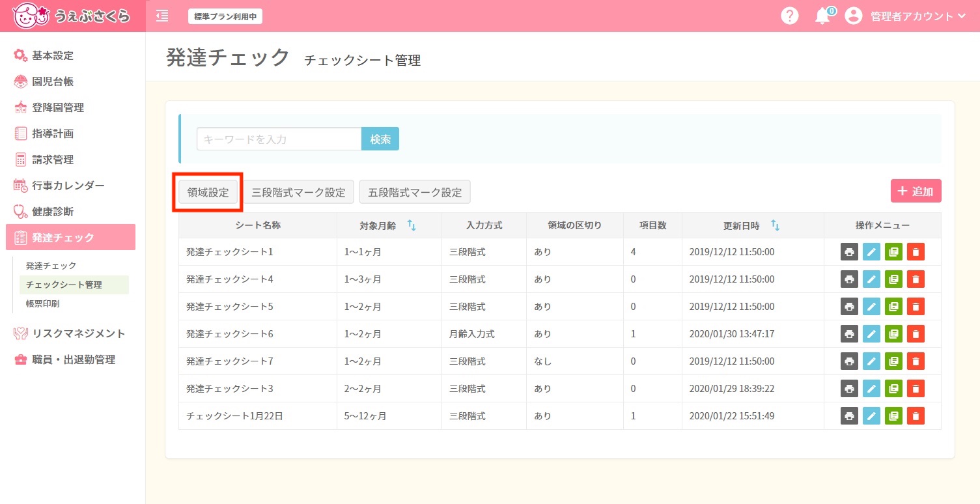This screenshot has height=504, width=980.
Task: Click the 領域の区切り column header
Action: pyautogui.click(x=574, y=225)
